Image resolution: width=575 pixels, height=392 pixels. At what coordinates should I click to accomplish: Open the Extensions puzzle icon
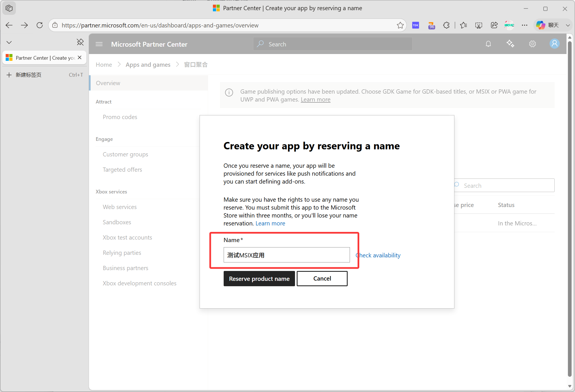446,25
